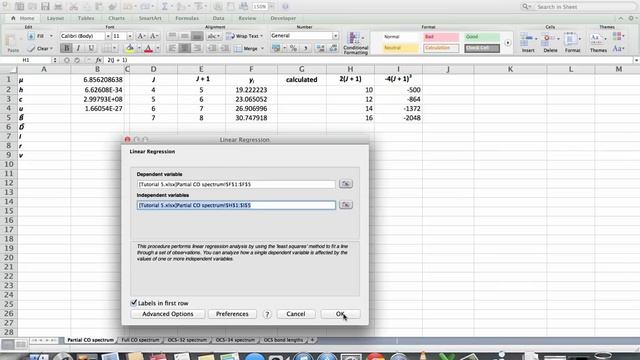Apply the green Good cell style
The width and height of the screenshot is (640, 360).
482,37
